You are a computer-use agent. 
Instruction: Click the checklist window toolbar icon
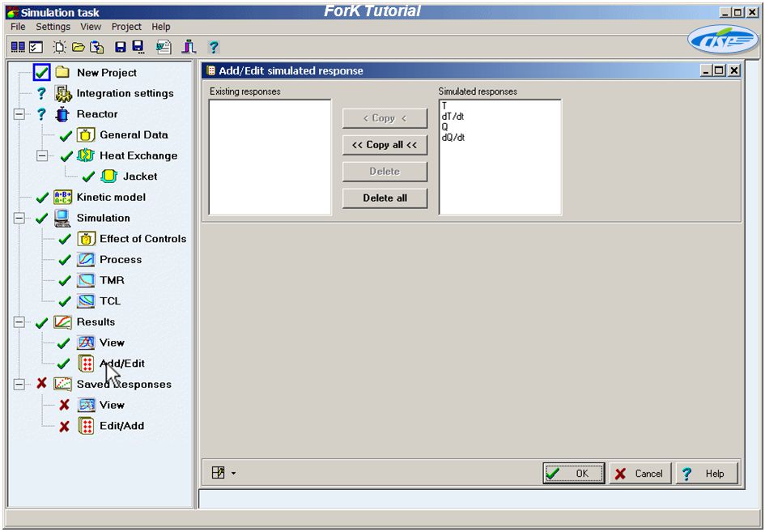tap(36, 47)
